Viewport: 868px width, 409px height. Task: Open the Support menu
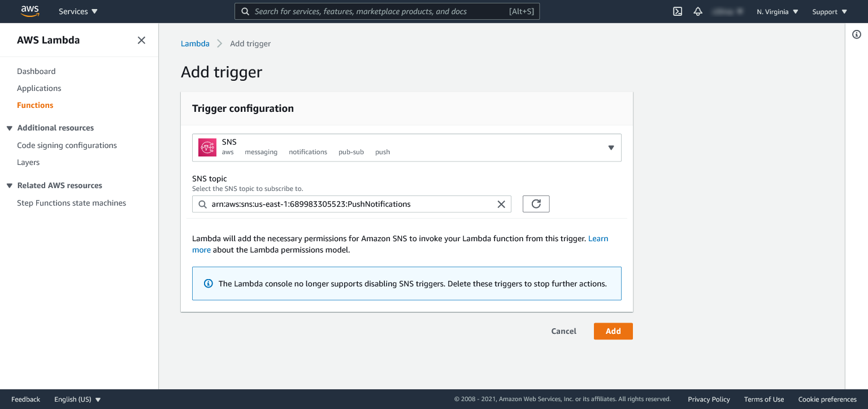(x=830, y=12)
